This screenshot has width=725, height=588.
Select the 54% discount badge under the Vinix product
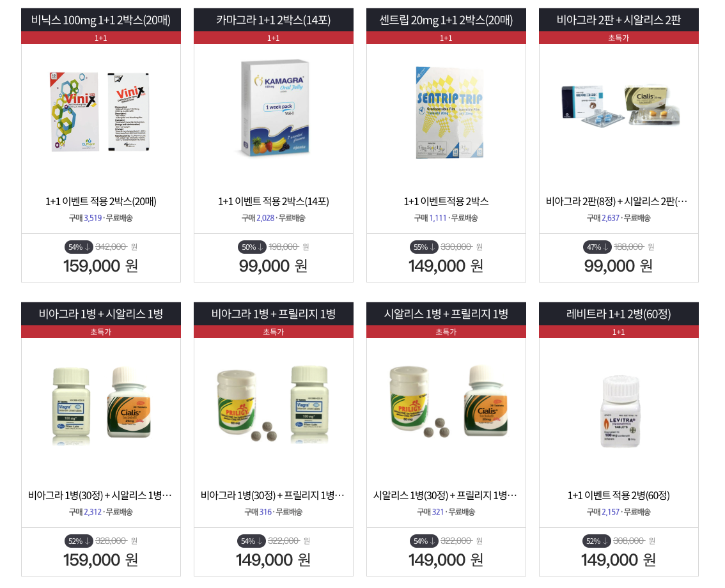79,247
